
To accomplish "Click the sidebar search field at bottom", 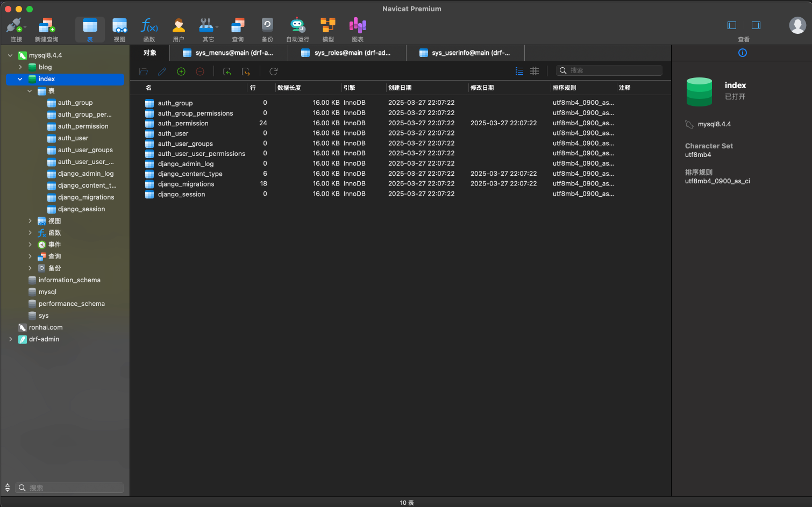I will pyautogui.click(x=69, y=488).
